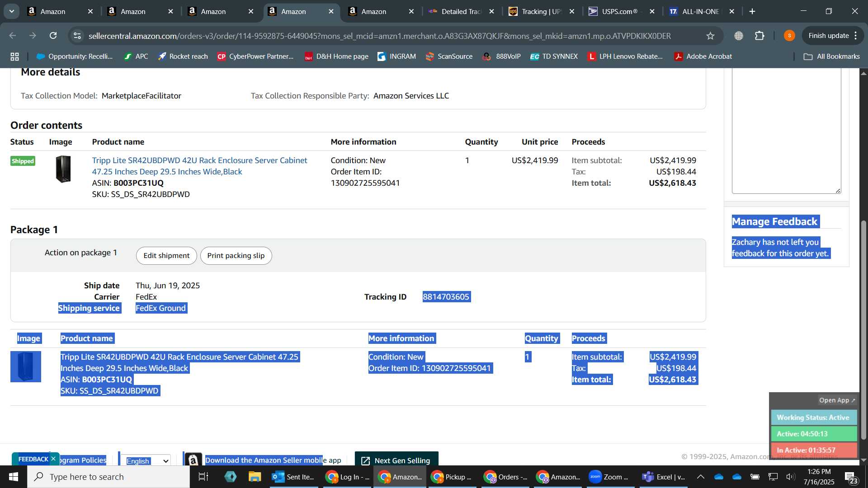Open the tab search dropdown arrow
This screenshot has height=488, width=868.
12,11
